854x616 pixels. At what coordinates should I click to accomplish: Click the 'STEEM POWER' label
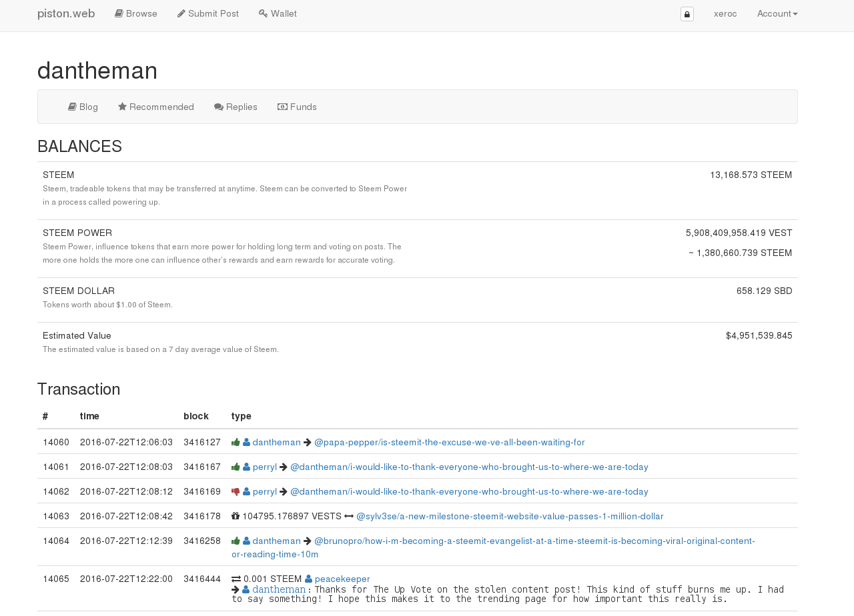point(77,233)
